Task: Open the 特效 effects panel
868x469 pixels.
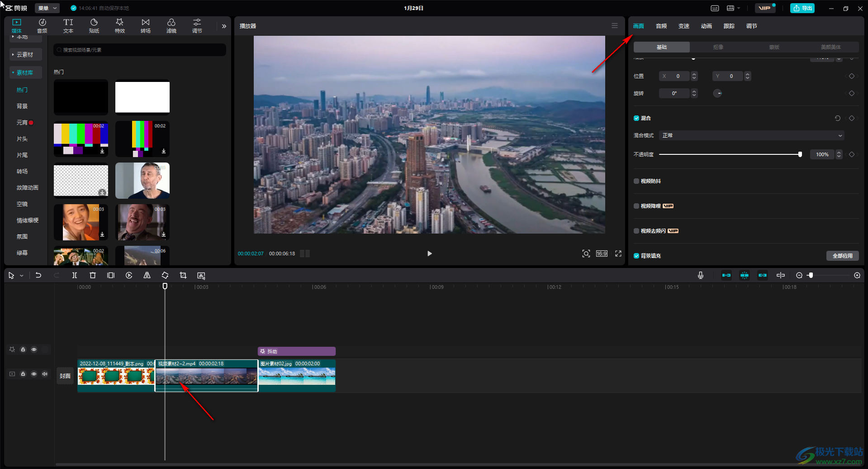Action: click(x=120, y=26)
